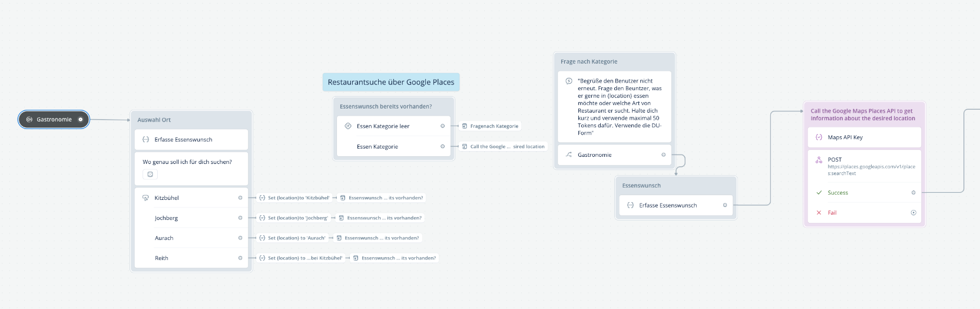Toggle the output port on the Gastronomie start node

pyautogui.click(x=81, y=120)
